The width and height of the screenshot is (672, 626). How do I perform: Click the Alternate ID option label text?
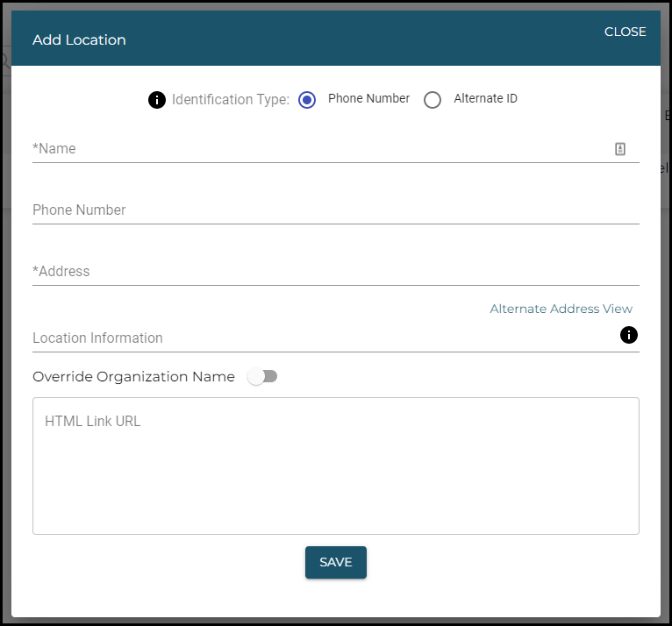pos(485,99)
